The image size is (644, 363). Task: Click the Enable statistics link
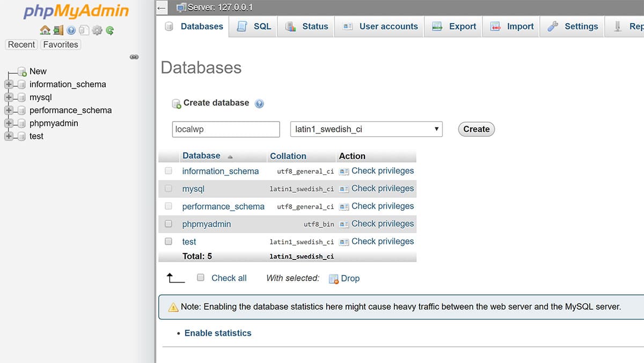(218, 333)
